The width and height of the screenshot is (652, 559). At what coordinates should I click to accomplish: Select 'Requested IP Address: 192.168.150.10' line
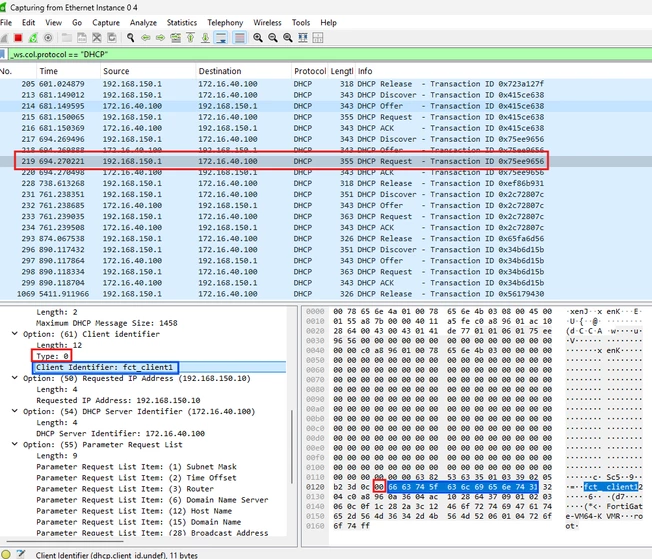pyautogui.click(x=118, y=400)
